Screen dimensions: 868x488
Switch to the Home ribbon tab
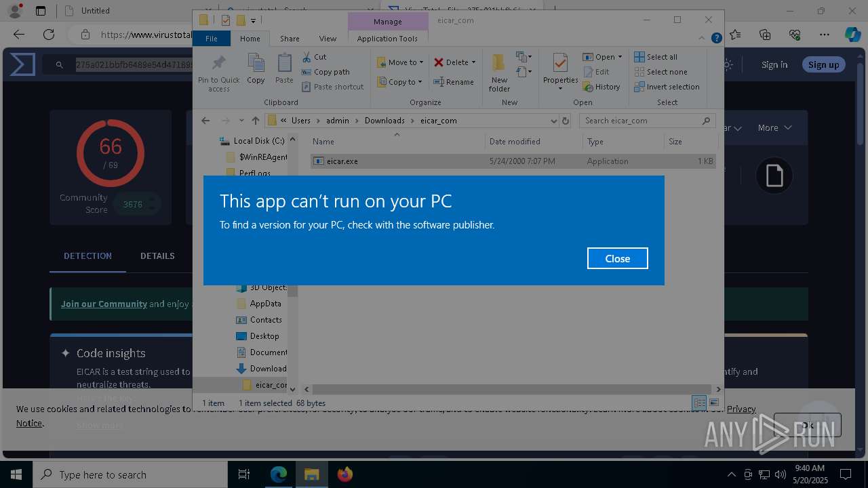250,39
